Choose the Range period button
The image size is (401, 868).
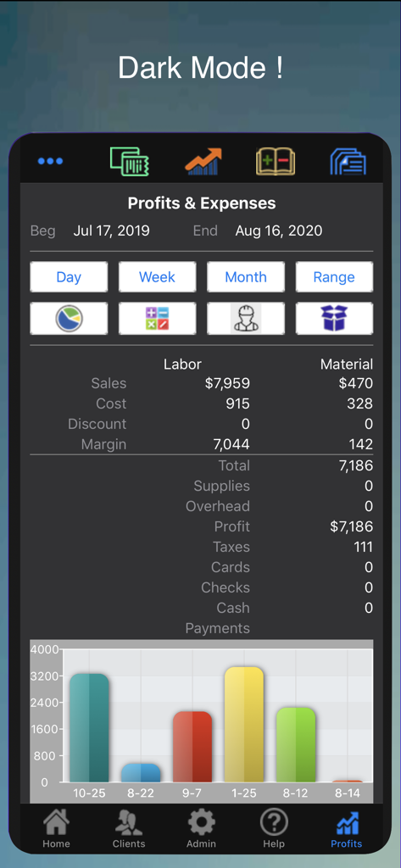pos(334,277)
